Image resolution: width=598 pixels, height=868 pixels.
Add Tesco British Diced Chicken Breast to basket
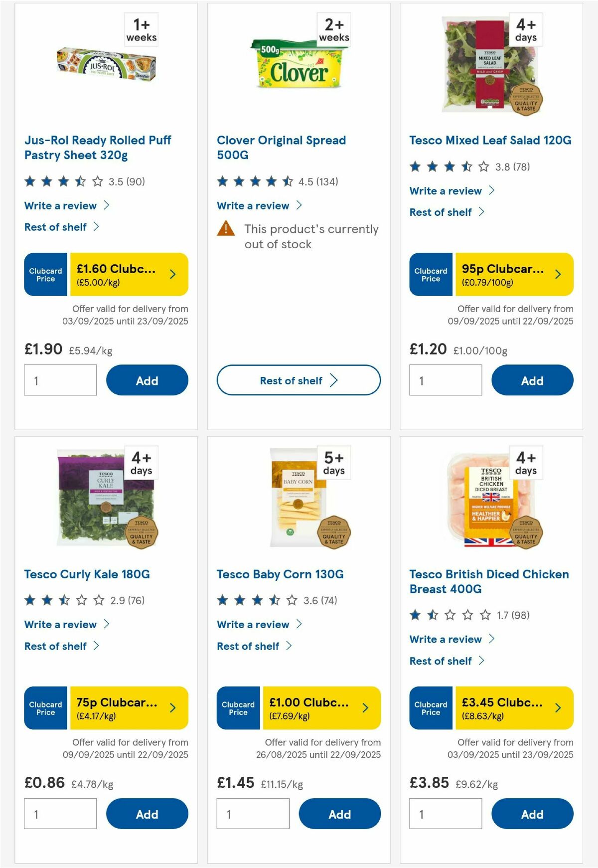click(532, 813)
